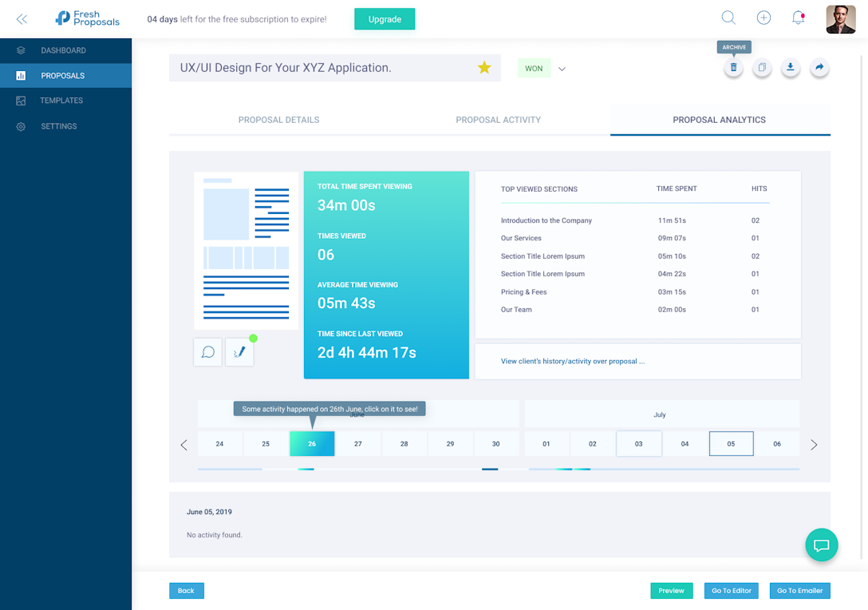The width and height of the screenshot is (868, 610).
Task: Click the Upgrade button
Action: [385, 19]
